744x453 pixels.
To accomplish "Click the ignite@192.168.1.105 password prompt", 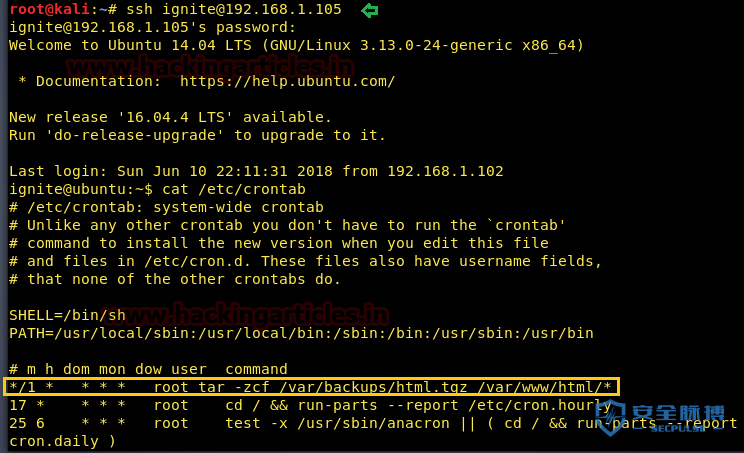I will coord(152,27).
